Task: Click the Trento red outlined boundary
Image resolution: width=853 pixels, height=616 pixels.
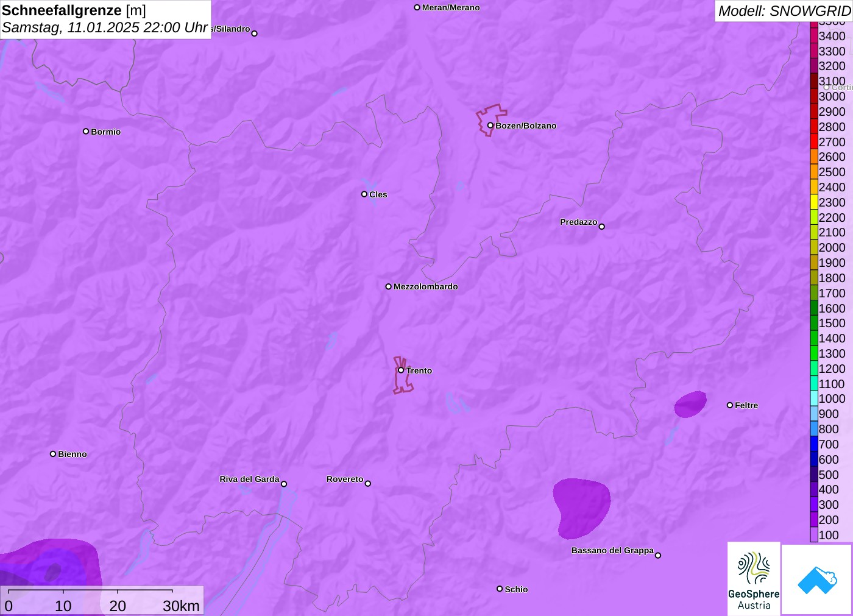Action: [403, 375]
